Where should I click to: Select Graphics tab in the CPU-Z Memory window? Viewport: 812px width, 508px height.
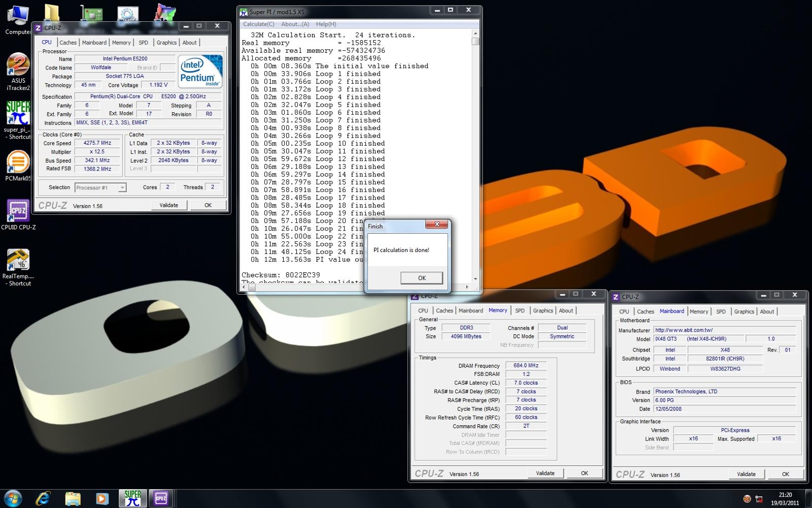point(543,310)
